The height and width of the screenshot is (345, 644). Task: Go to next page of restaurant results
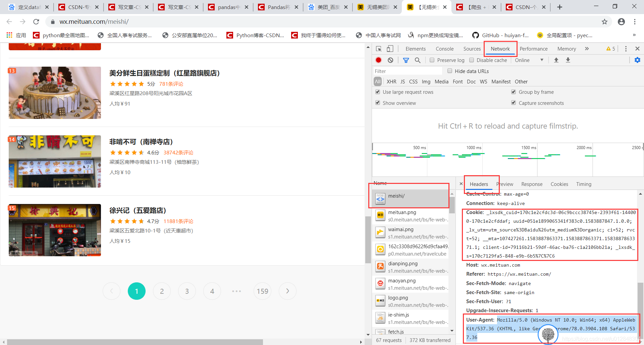[x=287, y=291]
